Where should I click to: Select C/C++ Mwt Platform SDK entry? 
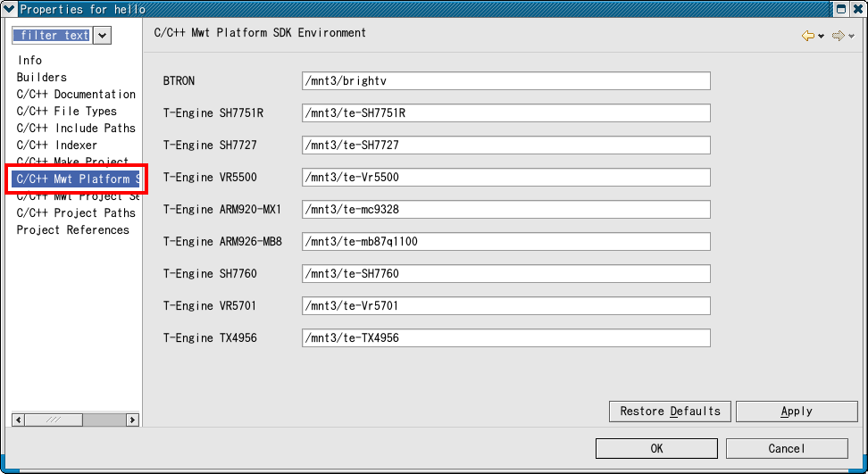tap(76, 179)
